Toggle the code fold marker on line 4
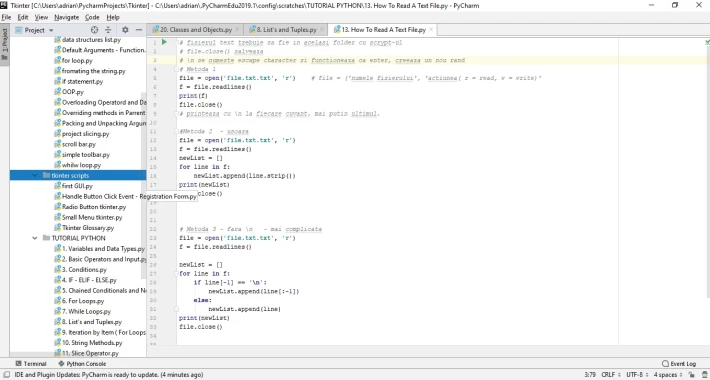 point(176,69)
